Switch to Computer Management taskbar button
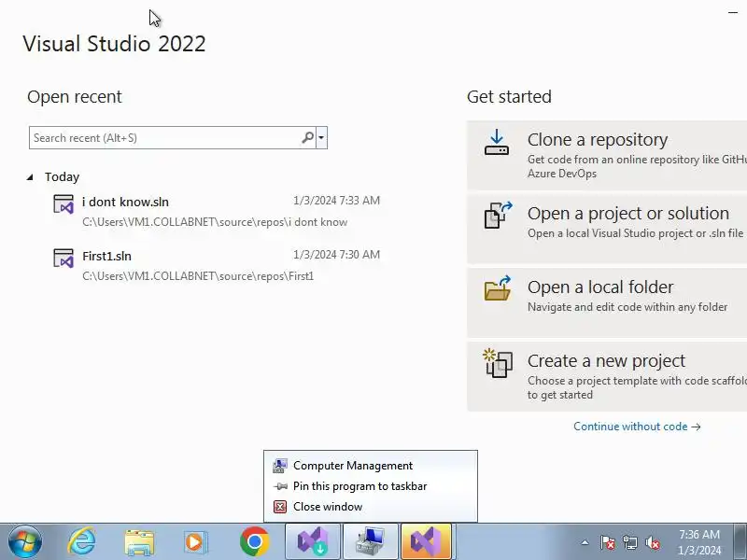Screen dimensions: 747x560 click(x=370, y=542)
